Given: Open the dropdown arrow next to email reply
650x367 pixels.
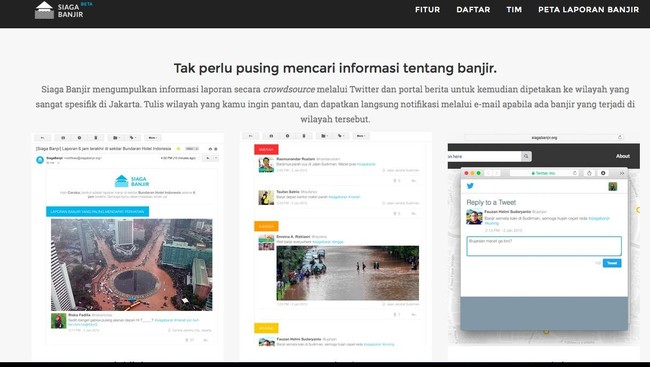Looking at the screenshot, I should (x=216, y=158).
